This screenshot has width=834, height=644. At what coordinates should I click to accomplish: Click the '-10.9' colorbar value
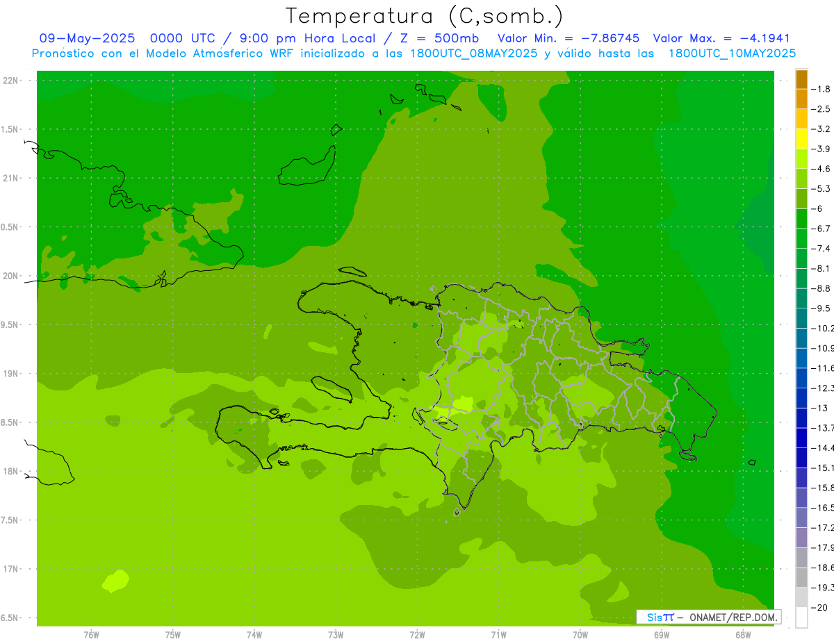pyautogui.click(x=823, y=348)
